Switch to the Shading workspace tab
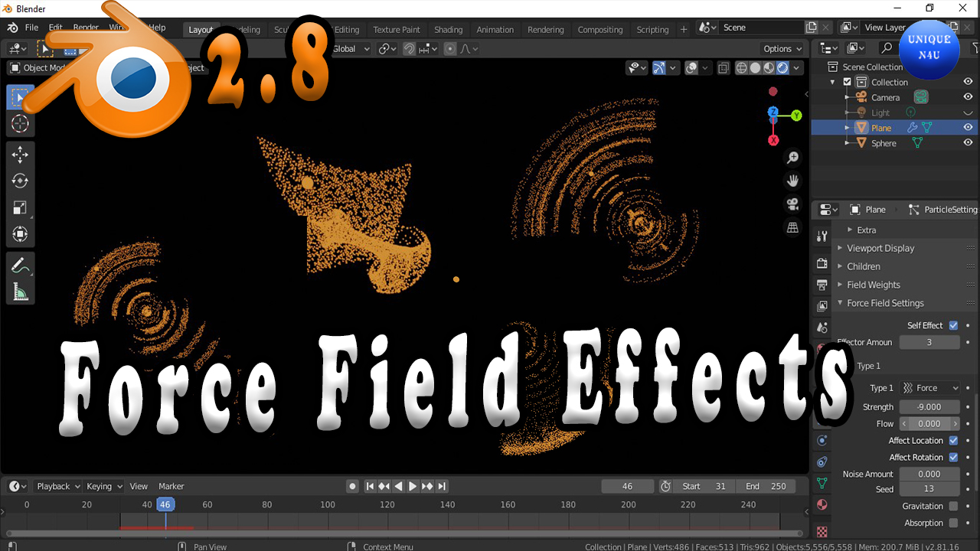The image size is (980, 551). 449,29
